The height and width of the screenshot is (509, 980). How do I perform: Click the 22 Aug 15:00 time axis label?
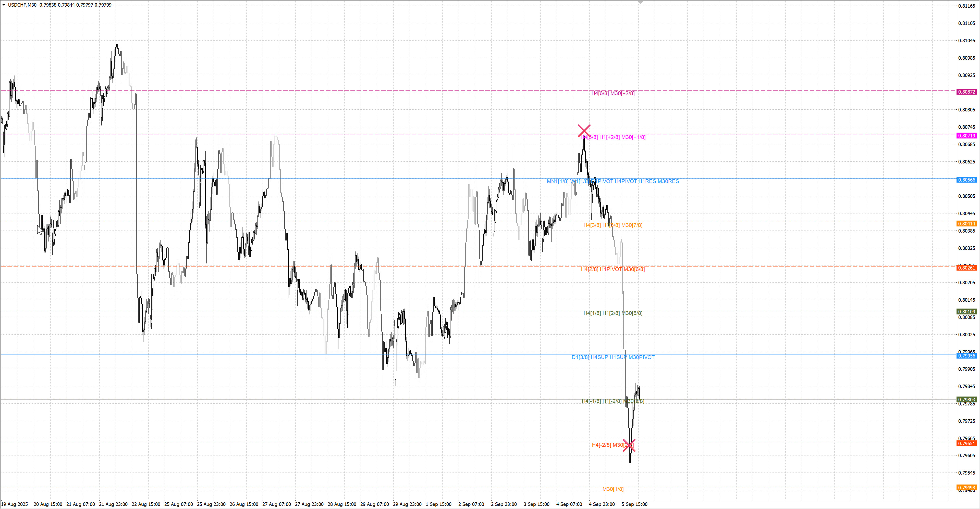(146, 504)
